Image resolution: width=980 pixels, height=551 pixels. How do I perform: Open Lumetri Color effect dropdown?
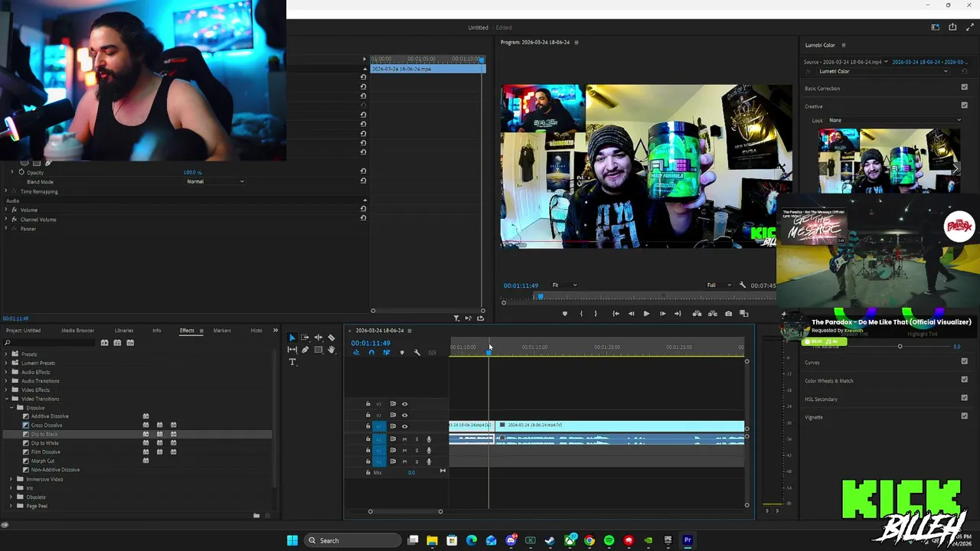pyautogui.click(x=884, y=71)
